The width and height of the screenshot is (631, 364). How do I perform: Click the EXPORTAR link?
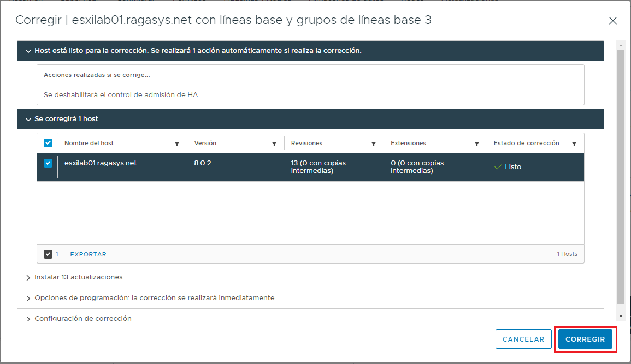88,254
